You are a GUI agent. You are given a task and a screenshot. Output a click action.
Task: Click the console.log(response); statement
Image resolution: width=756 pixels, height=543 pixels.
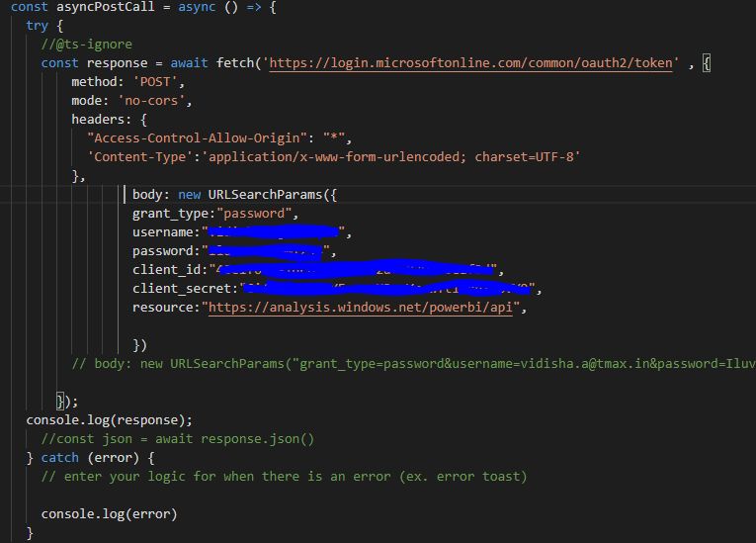pos(110,420)
